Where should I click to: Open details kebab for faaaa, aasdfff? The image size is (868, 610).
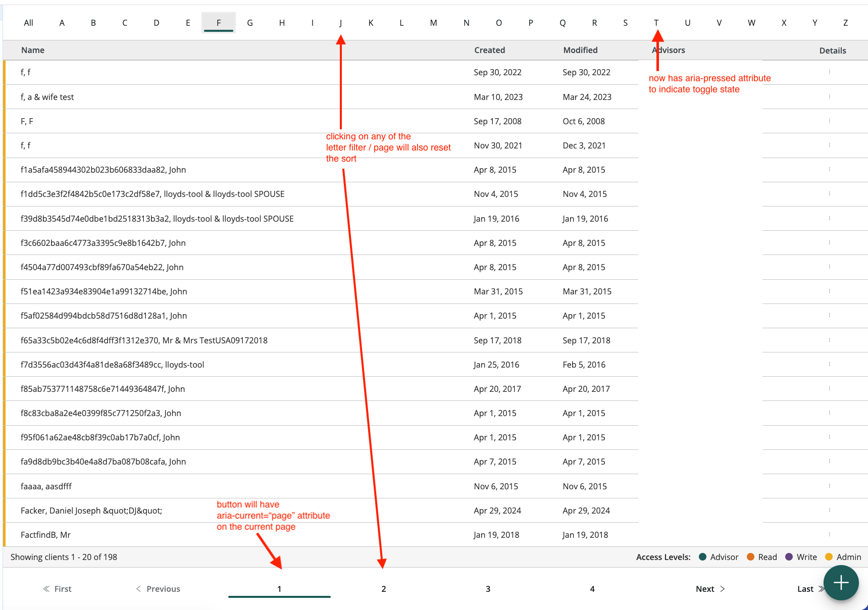pyautogui.click(x=829, y=486)
